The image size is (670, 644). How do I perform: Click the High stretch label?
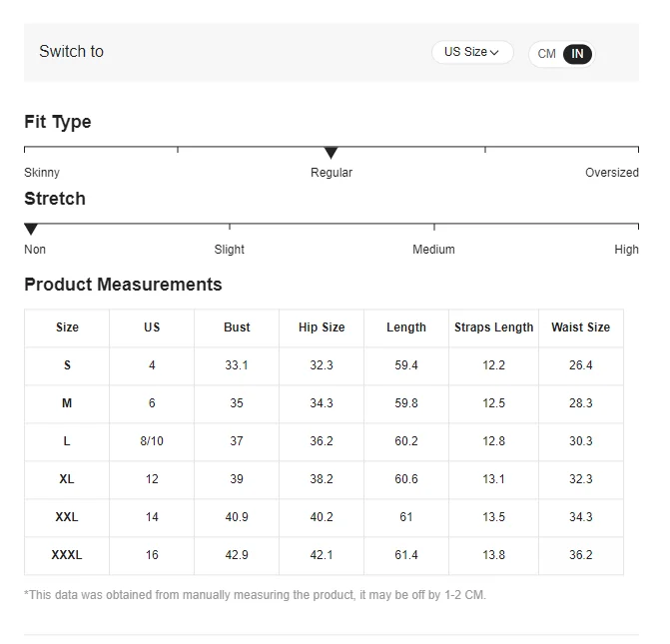click(626, 250)
